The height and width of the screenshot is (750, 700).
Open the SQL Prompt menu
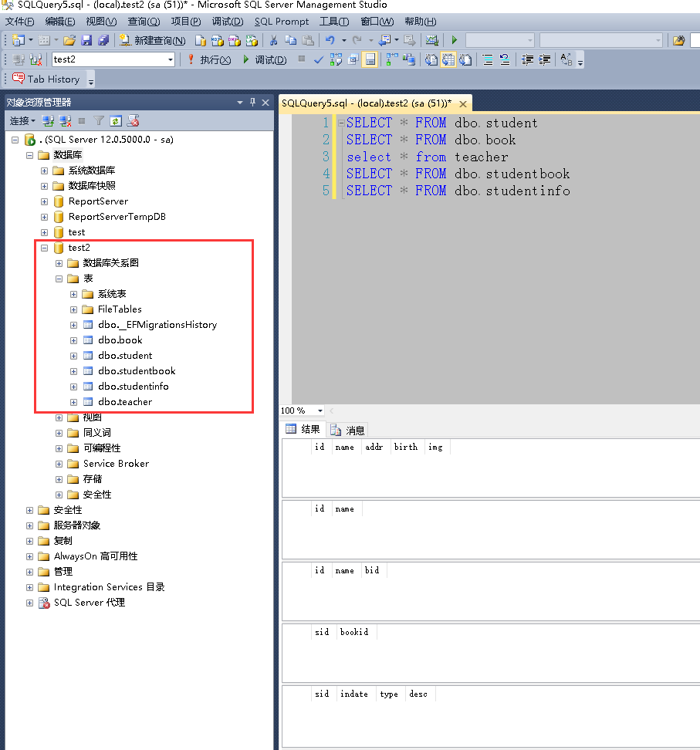pyautogui.click(x=282, y=22)
